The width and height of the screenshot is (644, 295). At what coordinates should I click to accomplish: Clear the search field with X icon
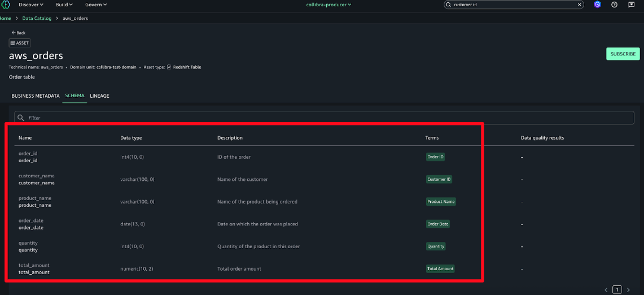[580, 5]
